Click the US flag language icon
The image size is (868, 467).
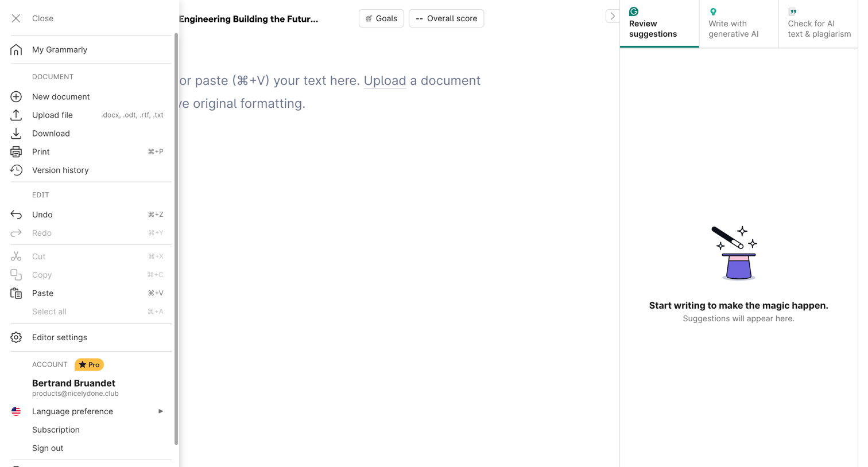[16, 411]
